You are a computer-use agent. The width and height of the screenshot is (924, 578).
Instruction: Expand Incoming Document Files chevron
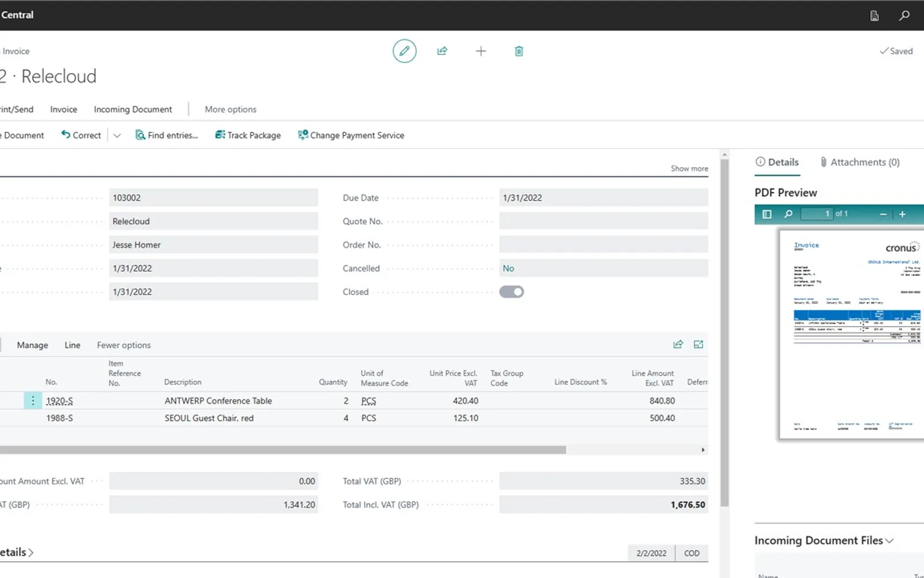point(889,540)
